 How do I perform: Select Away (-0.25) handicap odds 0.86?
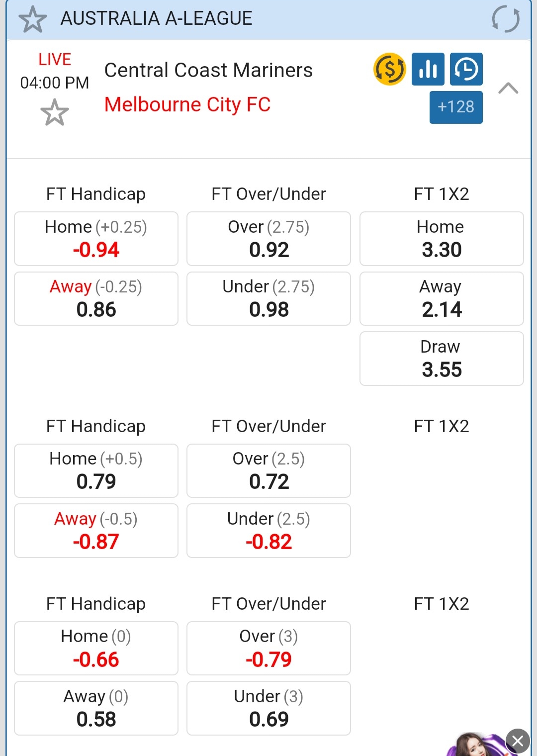96,298
